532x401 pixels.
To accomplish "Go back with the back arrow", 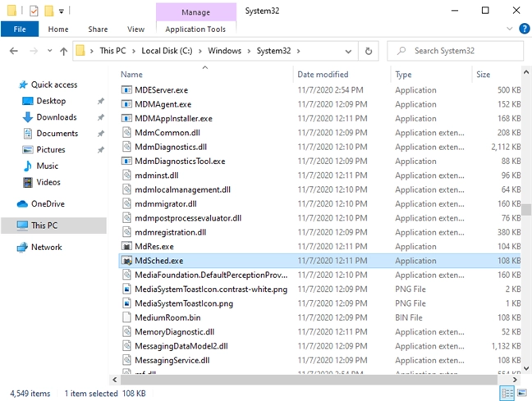I will [14, 51].
